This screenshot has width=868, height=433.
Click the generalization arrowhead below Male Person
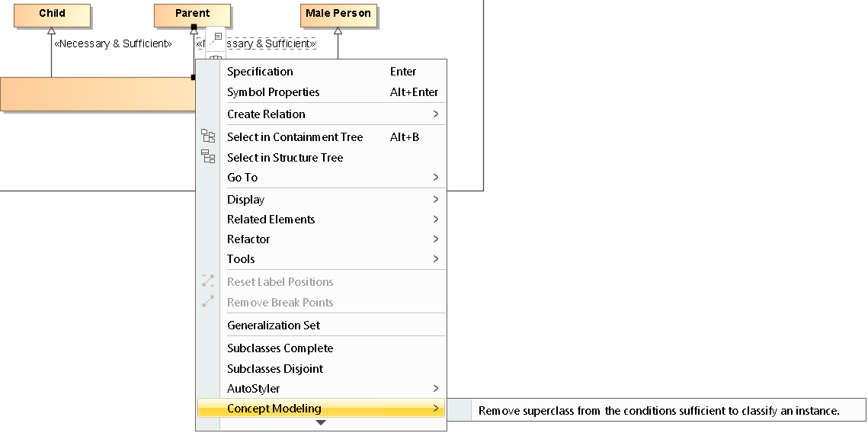tap(338, 31)
